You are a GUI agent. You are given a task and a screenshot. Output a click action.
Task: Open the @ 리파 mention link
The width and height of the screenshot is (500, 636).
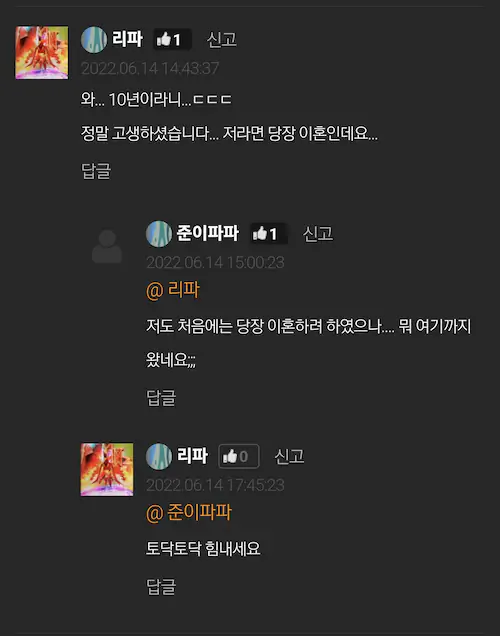click(173, 290)
